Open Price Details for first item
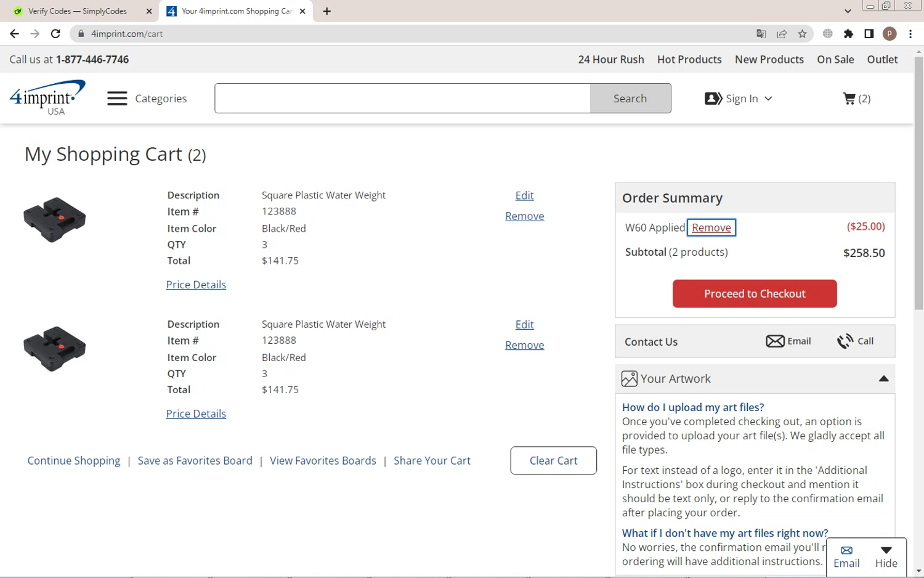 point(196,285)
